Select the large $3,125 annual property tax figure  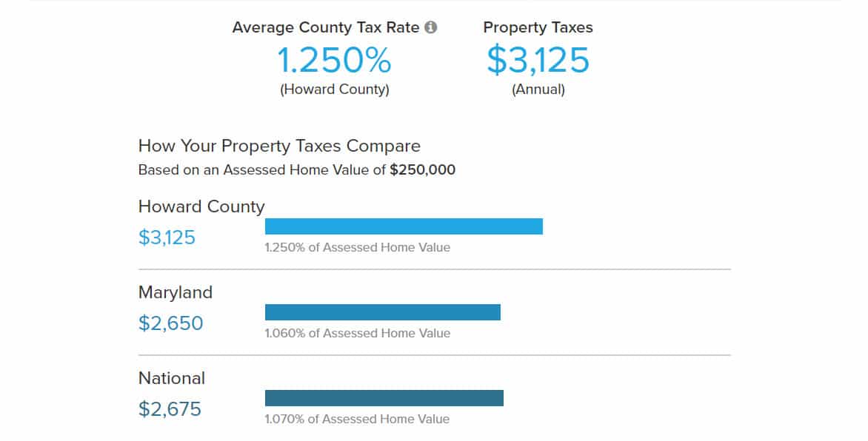[538, 60]
